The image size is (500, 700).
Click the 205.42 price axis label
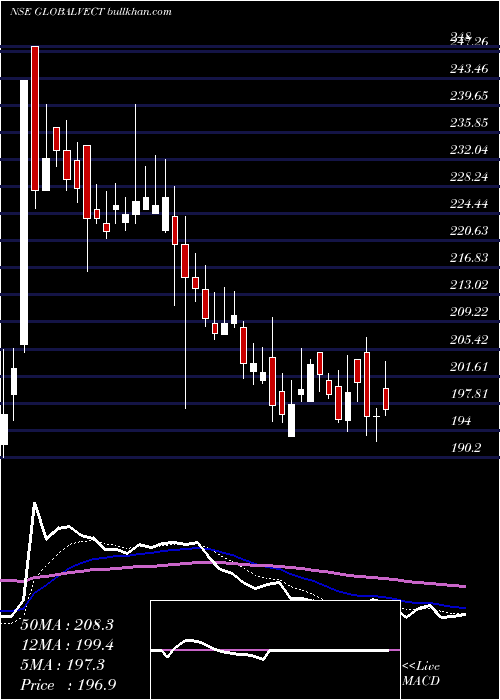469,340
